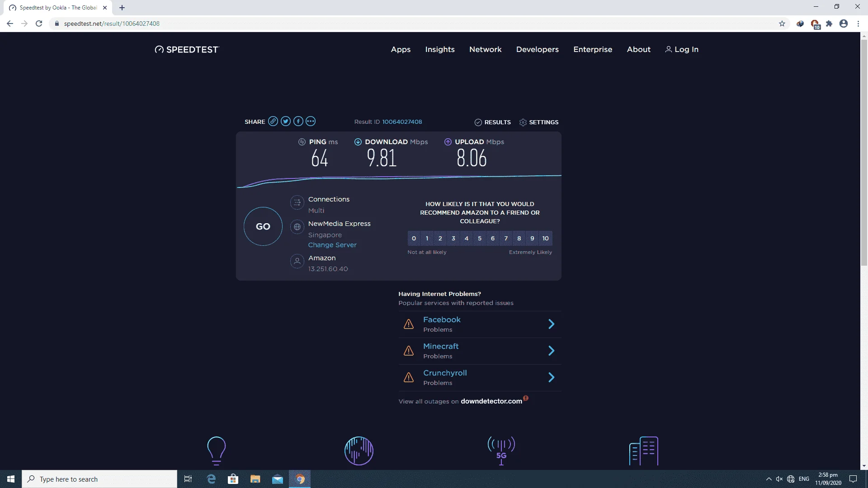Expand Crunchyroll problems details arrow
The height and width of the screenshot is (488, 868).
(551, 377)
